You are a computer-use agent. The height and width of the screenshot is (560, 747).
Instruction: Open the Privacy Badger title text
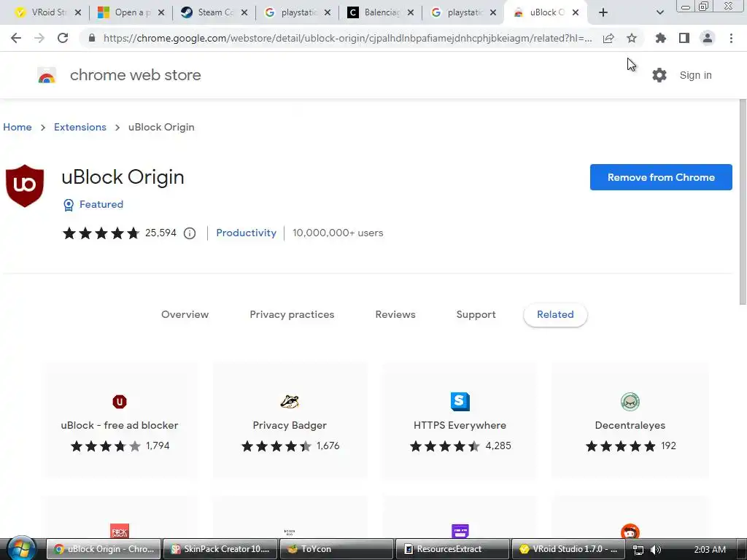click(290, 425)
